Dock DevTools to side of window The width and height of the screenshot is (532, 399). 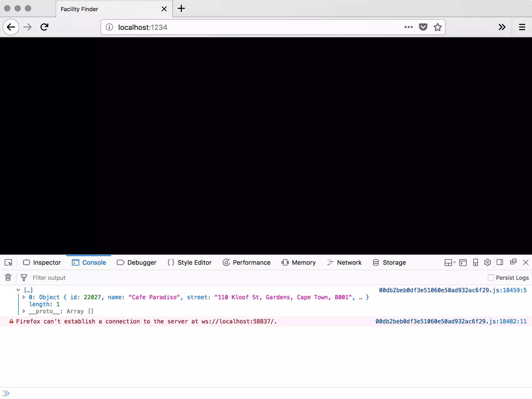coord(500,262)
